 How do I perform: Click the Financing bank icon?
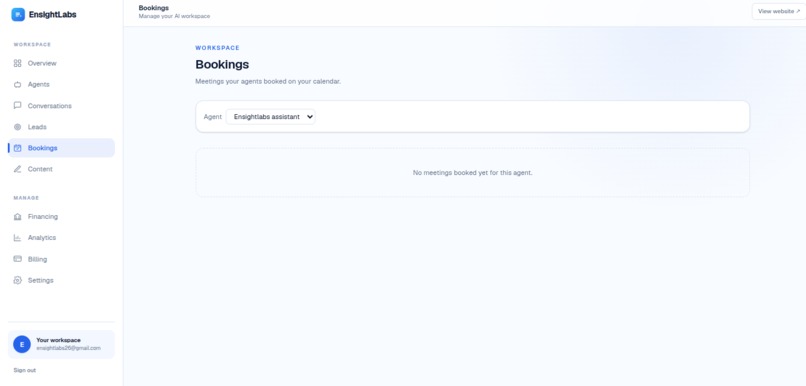17,217
